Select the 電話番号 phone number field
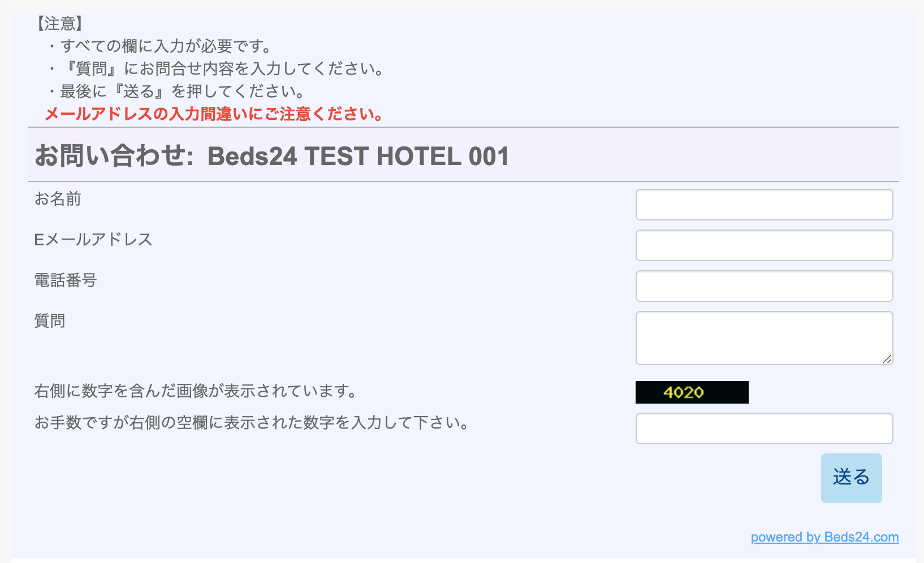Image resolution: width=924 pixels, height=563 pixels. coord(764,286)
